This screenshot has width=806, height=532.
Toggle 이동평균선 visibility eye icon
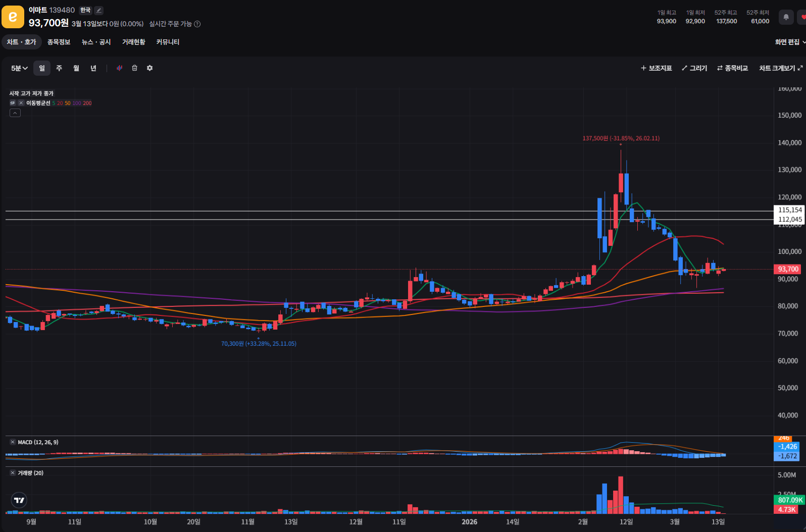[13, 103]
